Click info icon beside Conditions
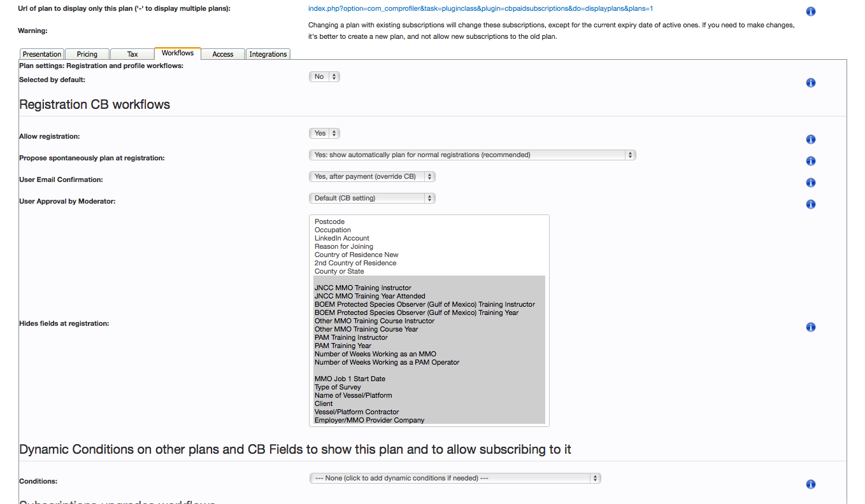Screen dimensions: 865x504 [x=811, y=484]
